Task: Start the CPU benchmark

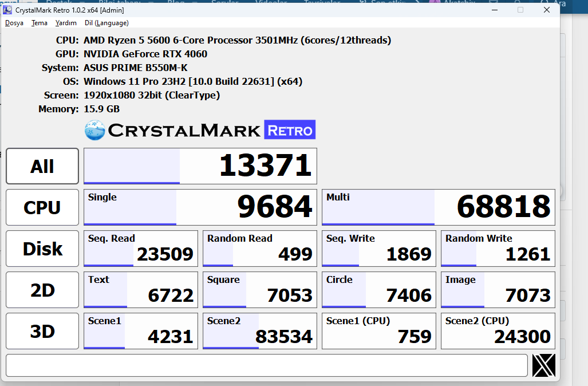Action: (42, 207)
